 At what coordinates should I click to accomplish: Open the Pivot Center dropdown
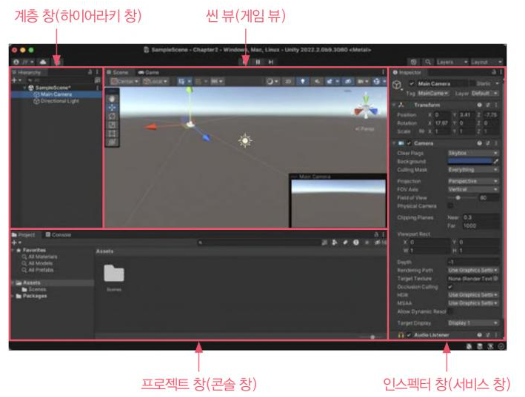pyautogui.click(x=125, y=81)
